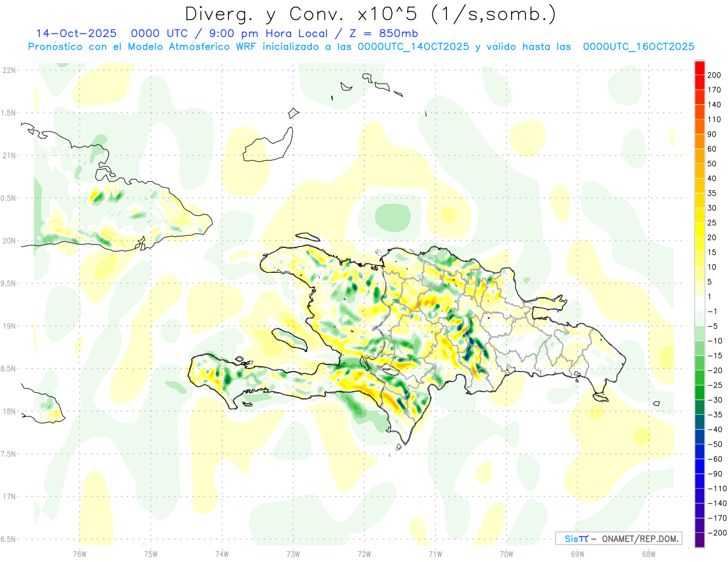Click the '8.5N' latitude label

9,369
